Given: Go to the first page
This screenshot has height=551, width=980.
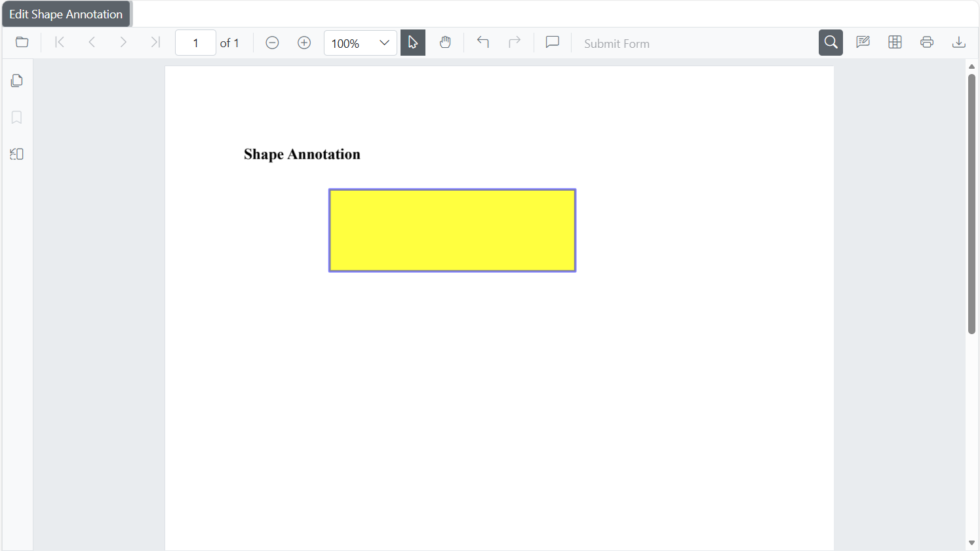Looking at the screenshot, I should coord(60,43).
